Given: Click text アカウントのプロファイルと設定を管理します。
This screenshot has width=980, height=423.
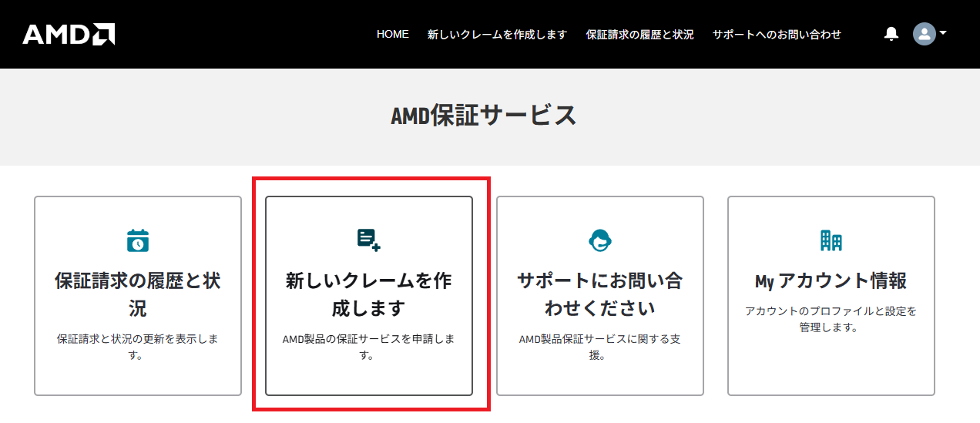Looking at the screenshot, I should pos(831,319).
